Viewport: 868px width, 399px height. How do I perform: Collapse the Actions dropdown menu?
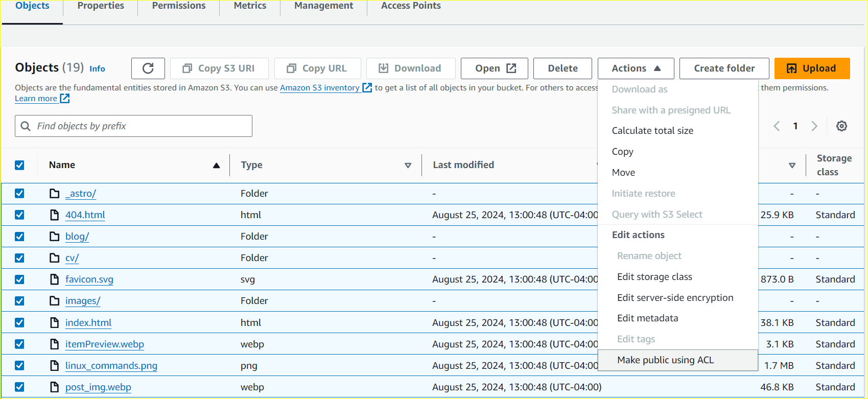[x=636, y=68]
